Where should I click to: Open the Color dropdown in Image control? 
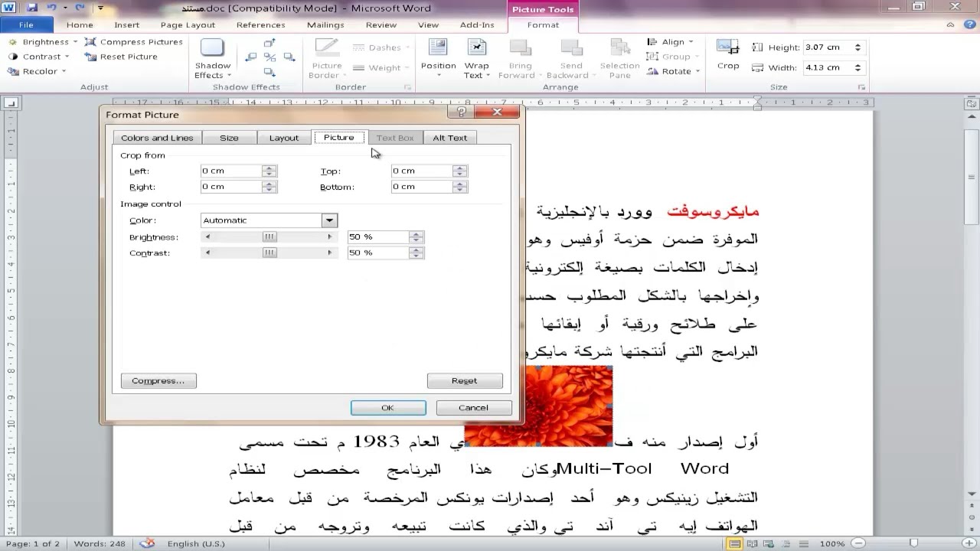pos(329,220)
